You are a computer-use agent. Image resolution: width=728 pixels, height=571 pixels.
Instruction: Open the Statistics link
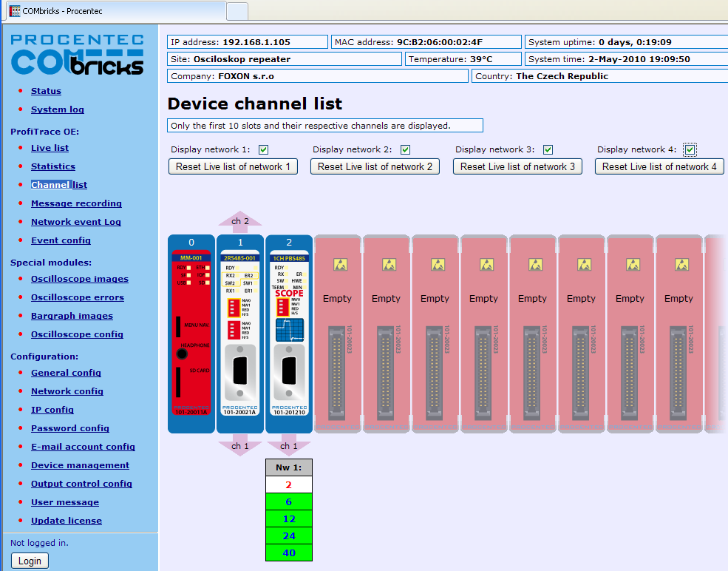53,166
